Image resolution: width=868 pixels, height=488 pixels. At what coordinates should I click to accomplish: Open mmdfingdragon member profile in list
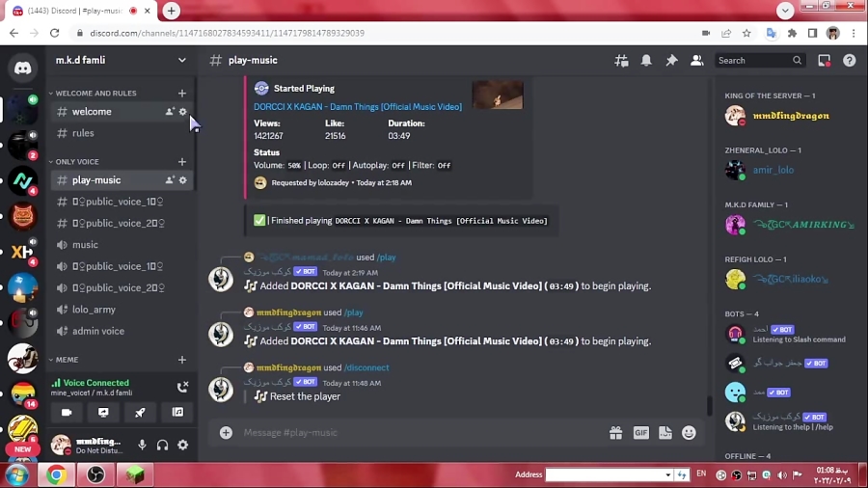789,116
